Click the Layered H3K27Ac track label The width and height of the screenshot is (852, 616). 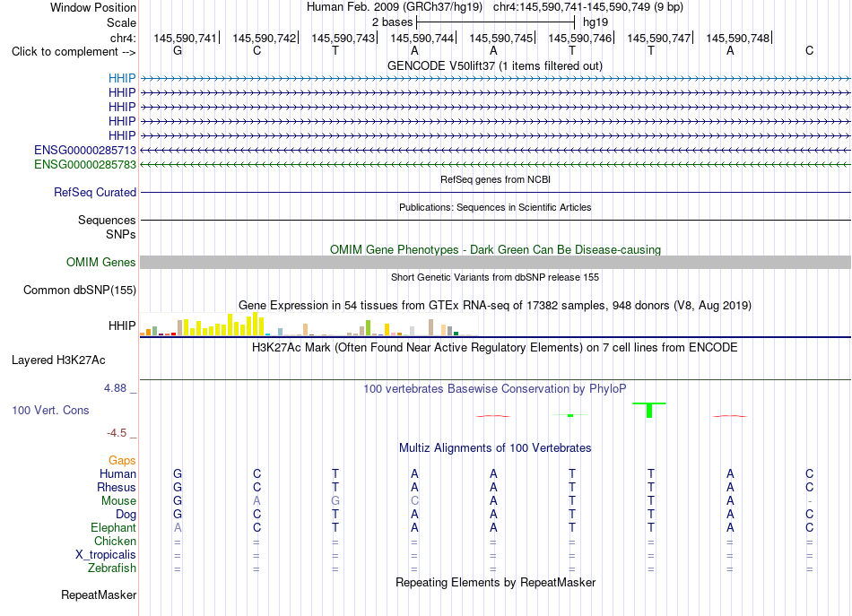pyautogui.click(x=58, y=360)
